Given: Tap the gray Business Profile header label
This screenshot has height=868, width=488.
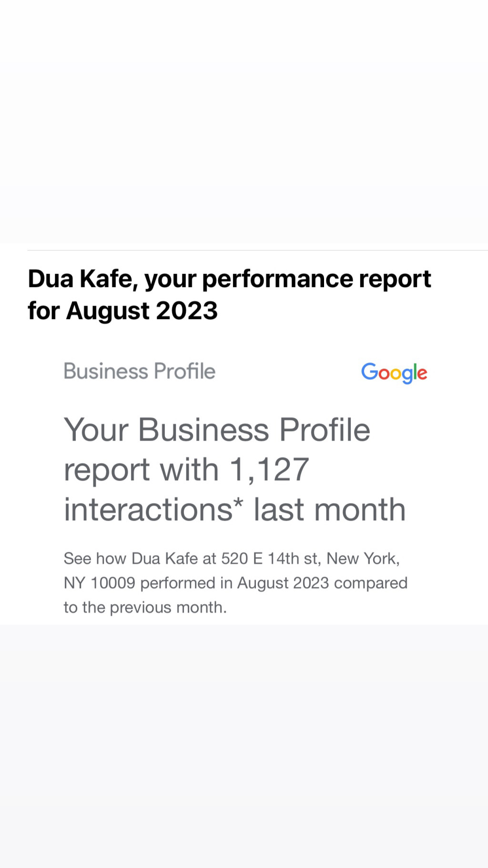Looking at the screenshot, I should pyautogui.click(x=139, y=372).
